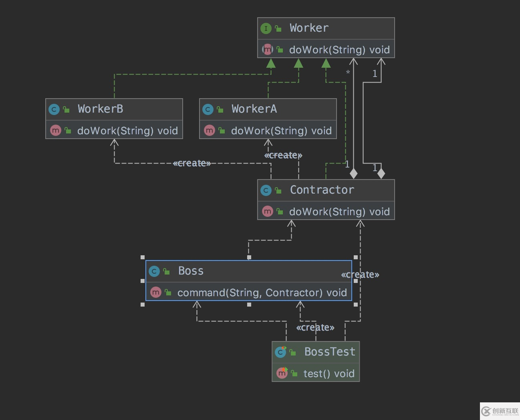This screenshot has width=520, height=420.
Task: Click the test() void method text in BossTest
Action: tap(329, 374)
